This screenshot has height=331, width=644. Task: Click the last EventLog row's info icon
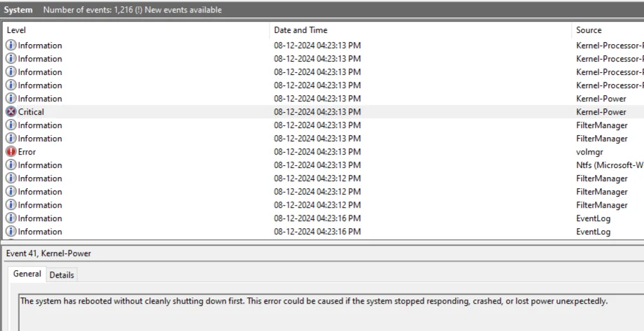tap(11, 232)
